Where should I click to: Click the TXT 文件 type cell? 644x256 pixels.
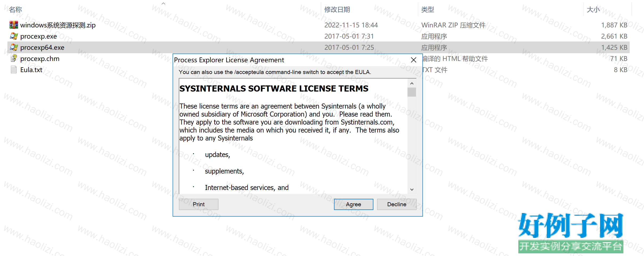point(435,70)
